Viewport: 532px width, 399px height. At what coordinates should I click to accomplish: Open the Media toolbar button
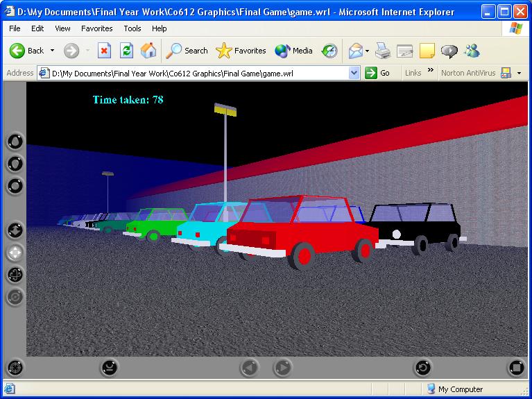point(294,51)
